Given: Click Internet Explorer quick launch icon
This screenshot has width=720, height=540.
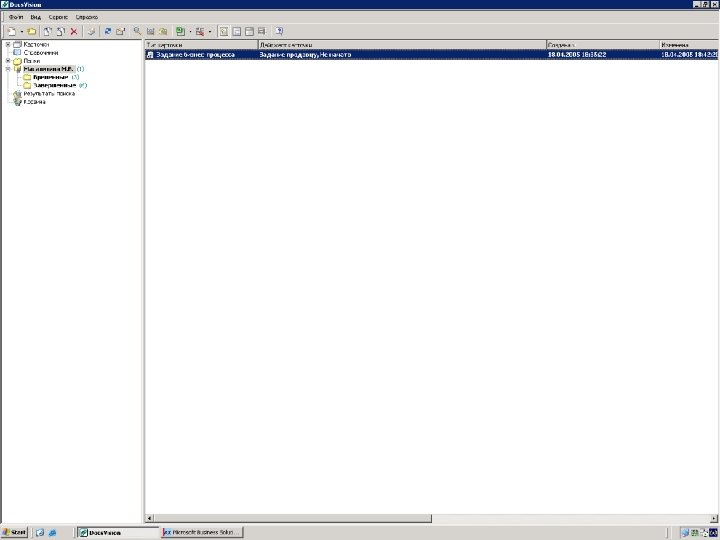Looking at the screenshot, I should pos(52,533).
